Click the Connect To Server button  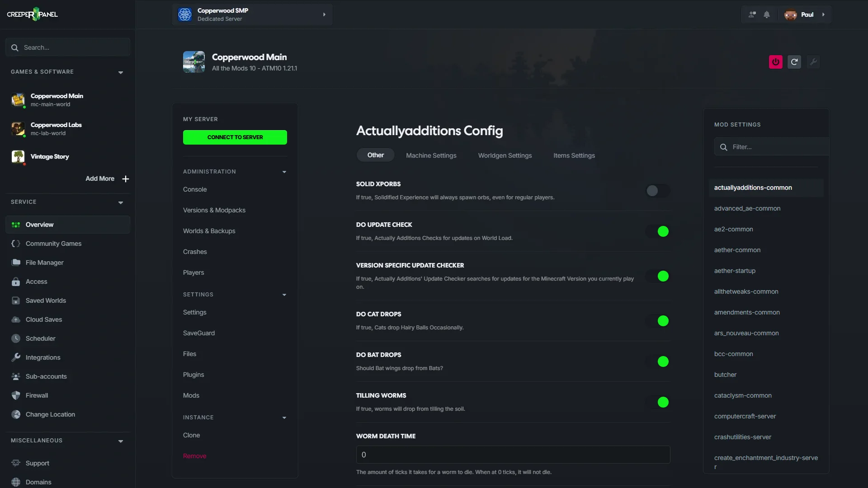pos(235,137)
